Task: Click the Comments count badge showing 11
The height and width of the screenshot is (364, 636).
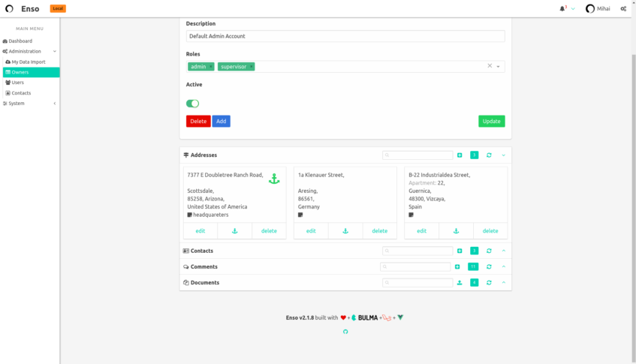Action: tap(473, 266)
